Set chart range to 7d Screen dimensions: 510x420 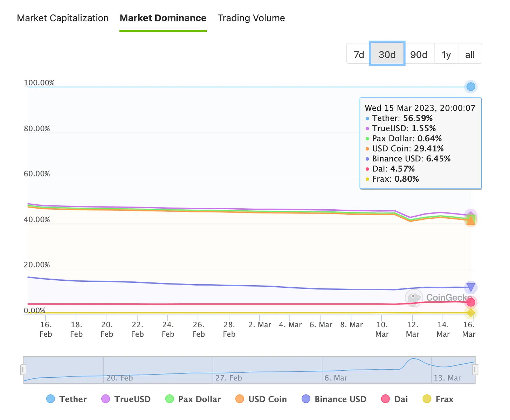pos(359,55)
